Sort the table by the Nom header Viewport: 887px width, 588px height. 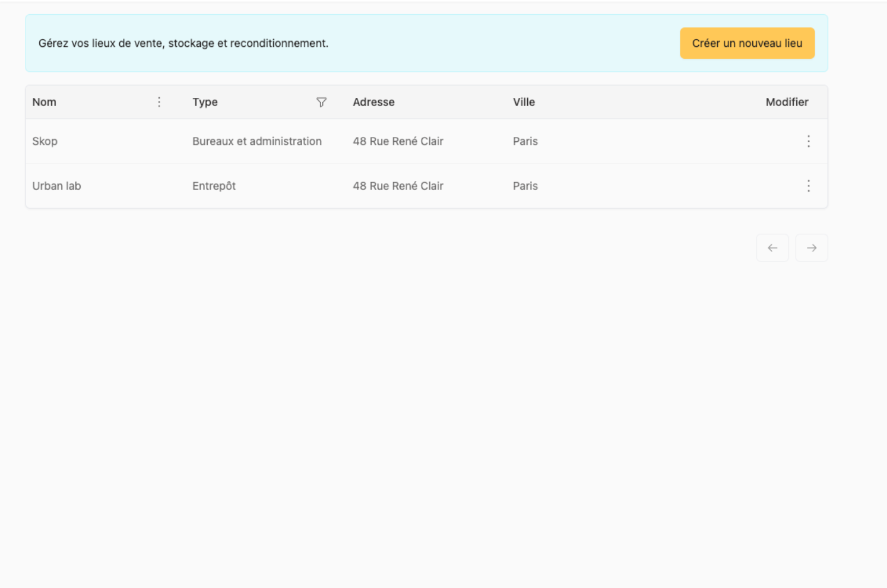45,102
